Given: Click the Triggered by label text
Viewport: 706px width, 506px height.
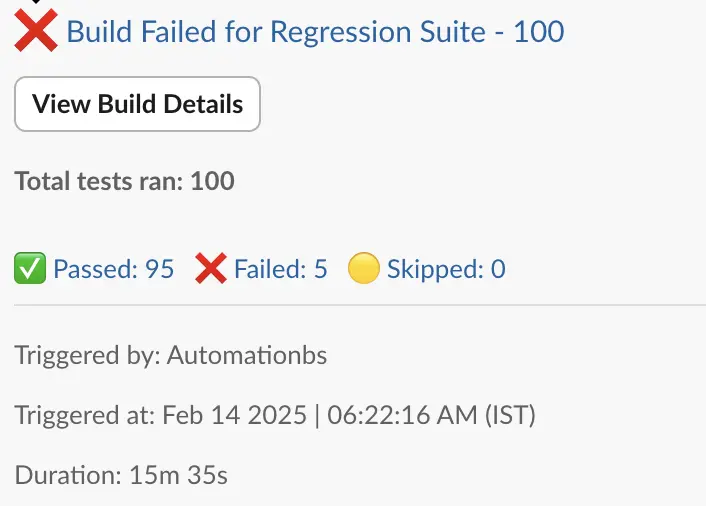Looking at the screenshot, I should pyautogui.click(x=87, y=355).
